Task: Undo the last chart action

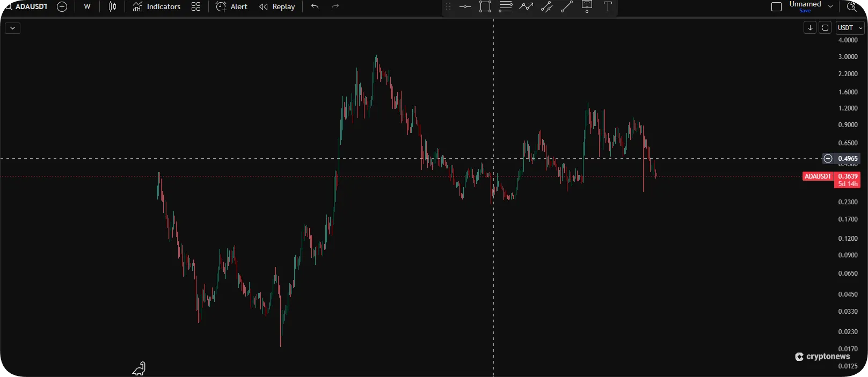Action: (x=315, y=7)
